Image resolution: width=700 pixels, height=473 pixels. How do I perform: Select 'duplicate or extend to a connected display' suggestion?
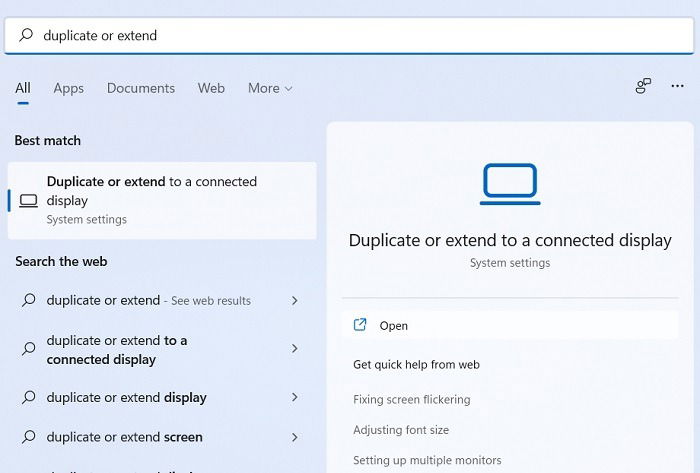[x=162, y=349]
